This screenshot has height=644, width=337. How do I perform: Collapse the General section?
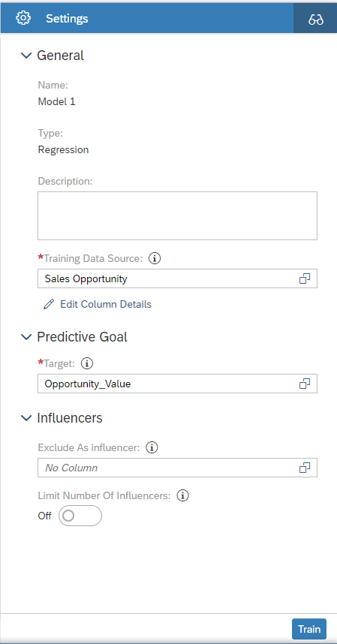click(x=26, y=56)
